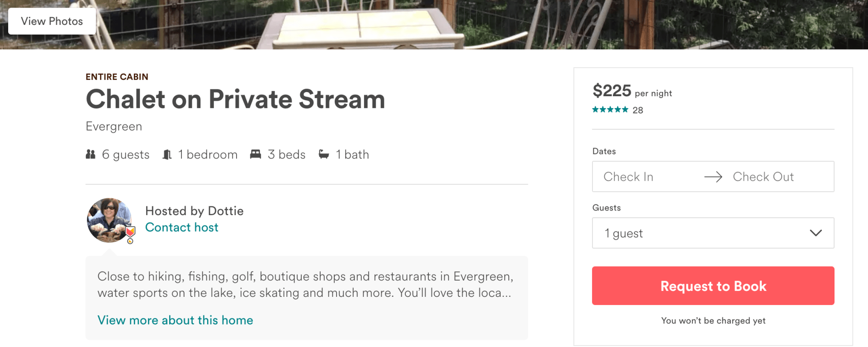Click the arrow between check-in and check-out

click(x=713, y=177)
